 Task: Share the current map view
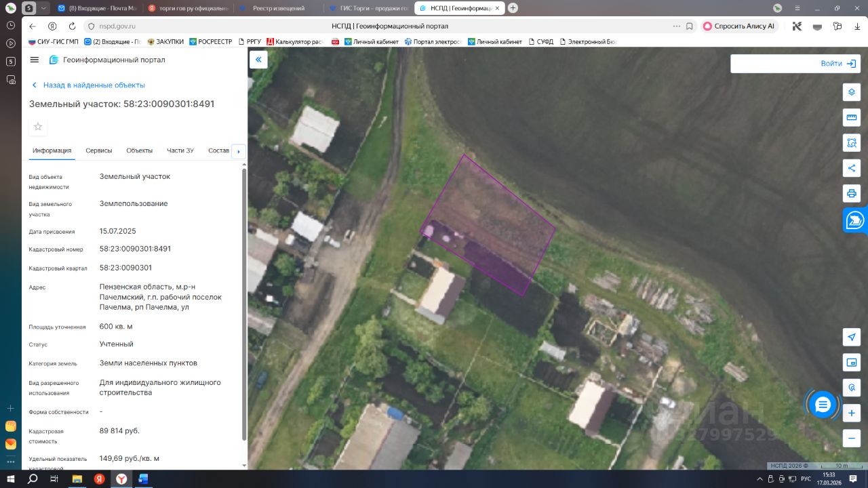(852, 168)
